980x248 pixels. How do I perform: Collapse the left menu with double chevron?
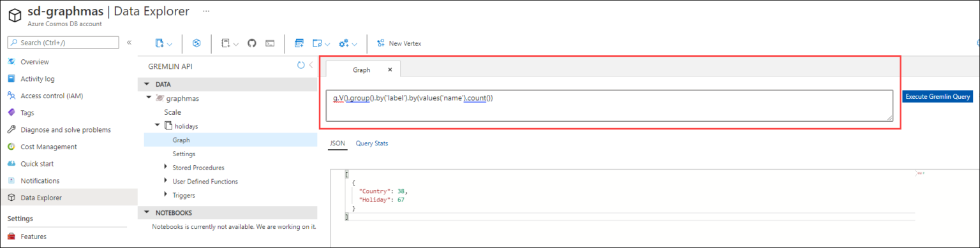(x=129, y=42)
